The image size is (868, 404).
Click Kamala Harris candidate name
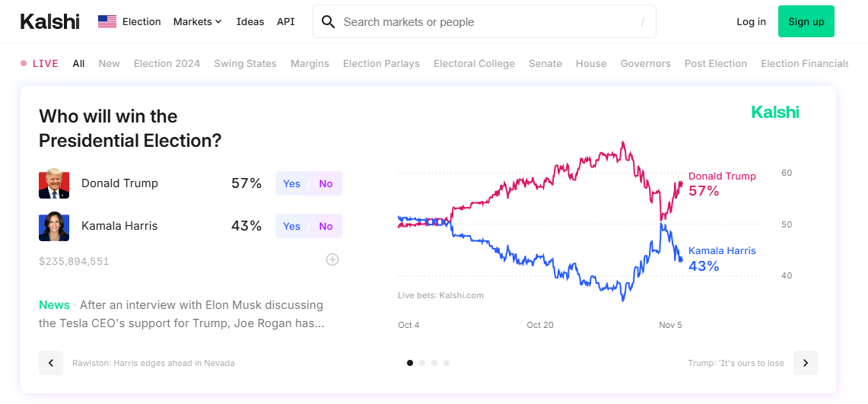click(119, 226)
